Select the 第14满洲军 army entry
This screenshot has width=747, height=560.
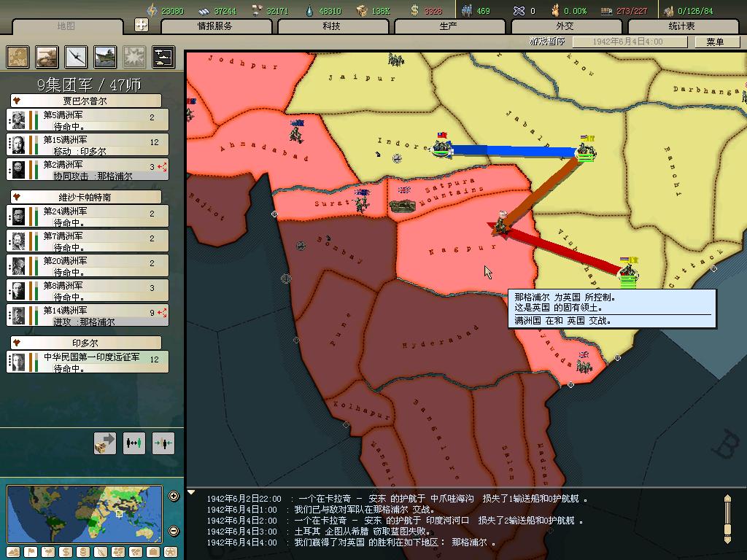(x=88, y=316)
